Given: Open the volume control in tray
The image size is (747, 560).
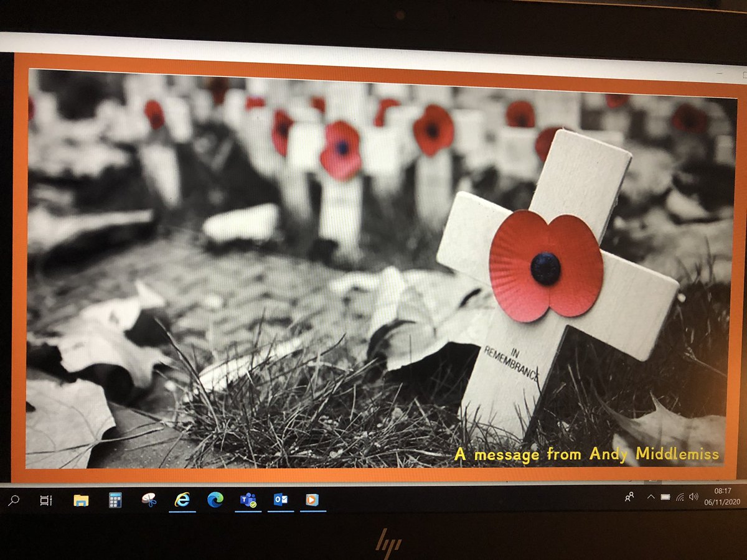Looking at the screenshot, I should tap(693, 497).
